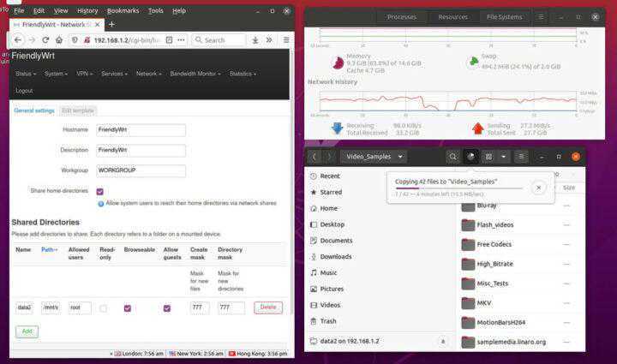Enable Read-only for the data2 share
The image size is (617, 364).
103,307
